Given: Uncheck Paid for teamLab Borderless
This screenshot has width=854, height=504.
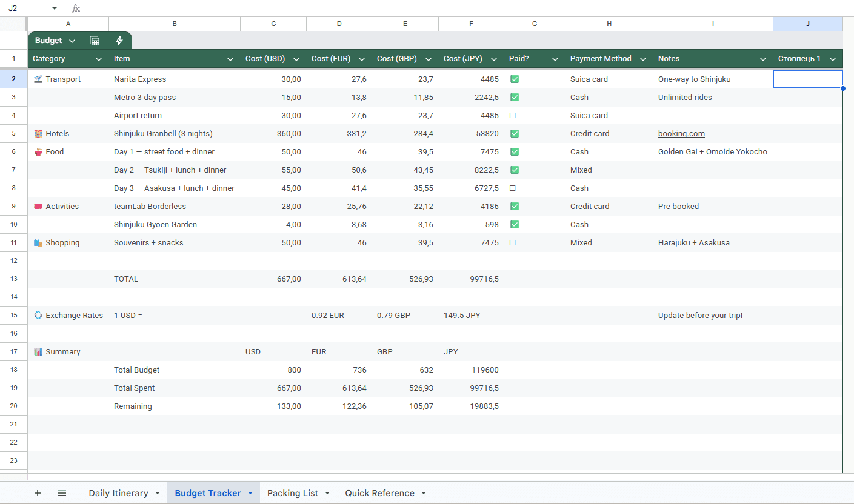Looking at the screenshot, I should tap(514, 207).
